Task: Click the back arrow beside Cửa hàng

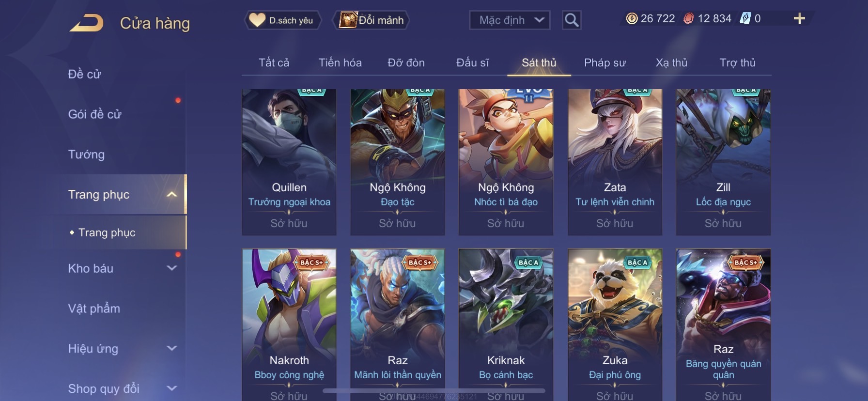Action: pos(86,23)
